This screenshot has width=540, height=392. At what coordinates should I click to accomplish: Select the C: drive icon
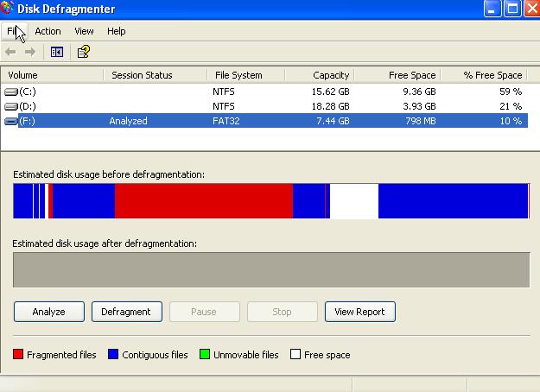click(10, 92)
